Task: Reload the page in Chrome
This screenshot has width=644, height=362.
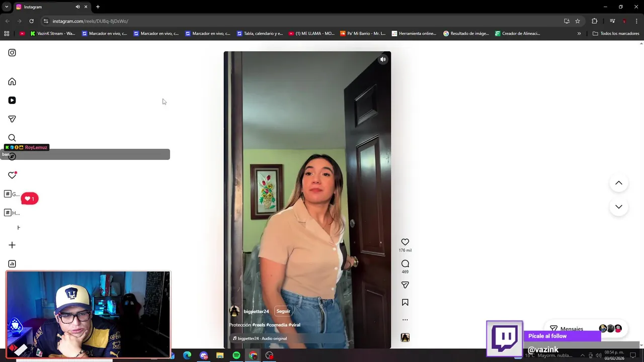Action: tap(31, 21)
